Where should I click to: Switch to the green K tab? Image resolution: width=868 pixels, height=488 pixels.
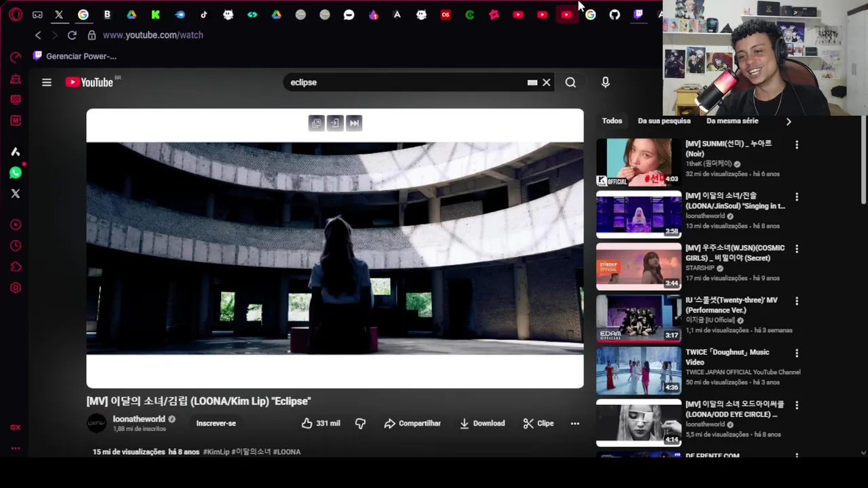point(155,14)
